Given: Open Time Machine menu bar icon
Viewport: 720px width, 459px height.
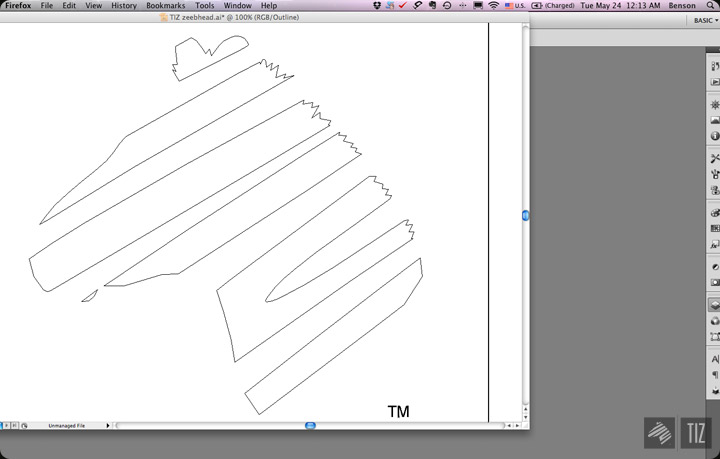Looking at the screenshot, I should 445,6.
